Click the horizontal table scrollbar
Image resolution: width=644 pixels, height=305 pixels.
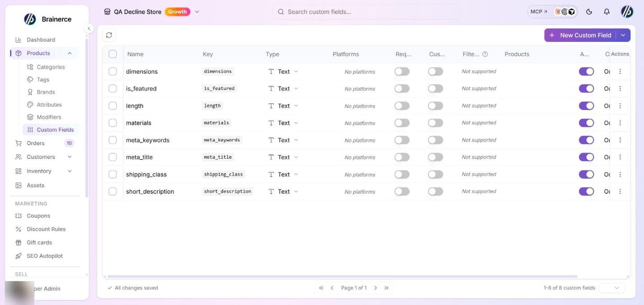click(343, 276)
